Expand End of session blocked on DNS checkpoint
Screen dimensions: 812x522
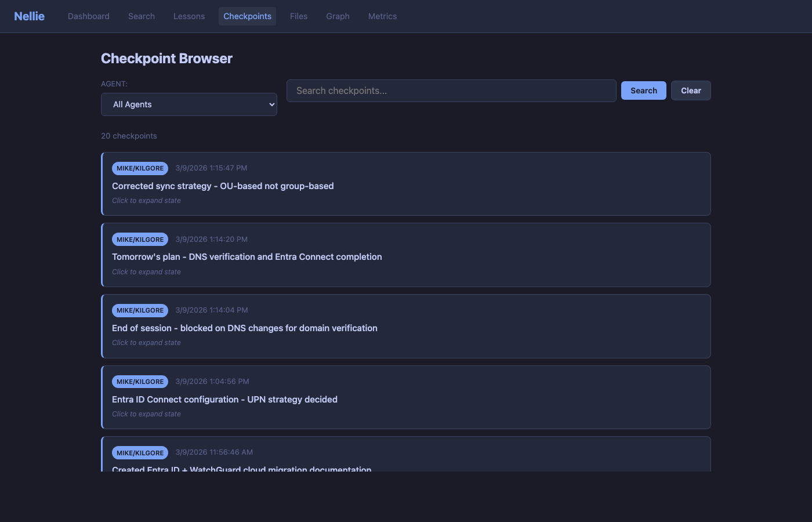point(244,328)
